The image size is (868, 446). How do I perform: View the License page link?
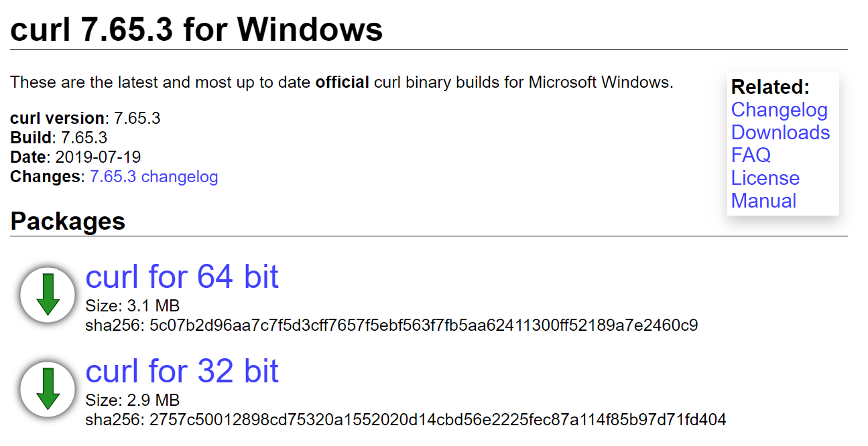point(765,178)
